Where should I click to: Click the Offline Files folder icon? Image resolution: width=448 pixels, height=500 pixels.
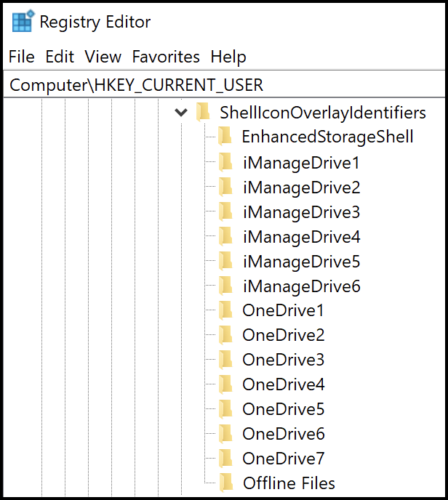226,483
